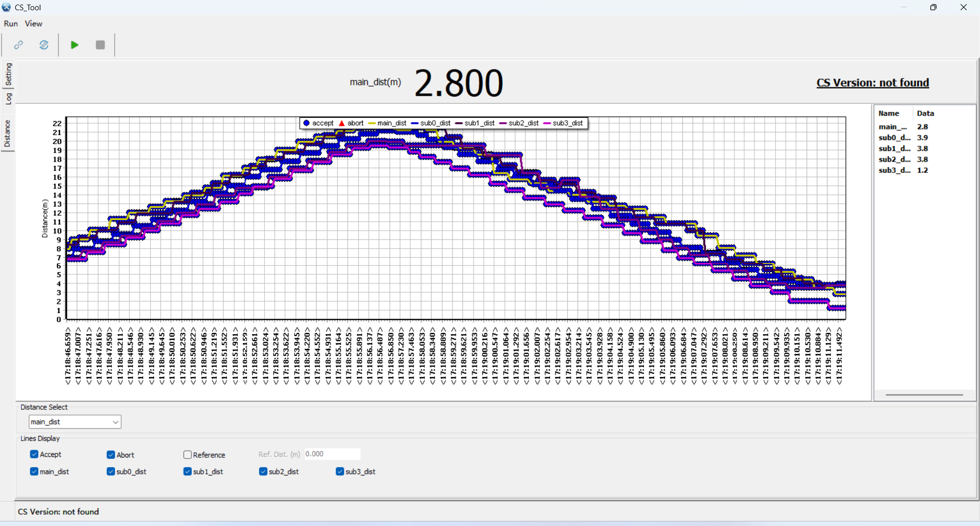Click the CS_Tool app icon in title bar
The image size is (980, 526).
coord(7,7)
